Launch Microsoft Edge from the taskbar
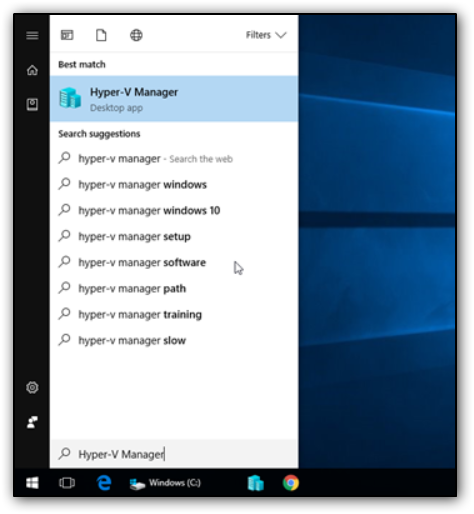Viewport: 474px width, 514px height. pos(104,483)
